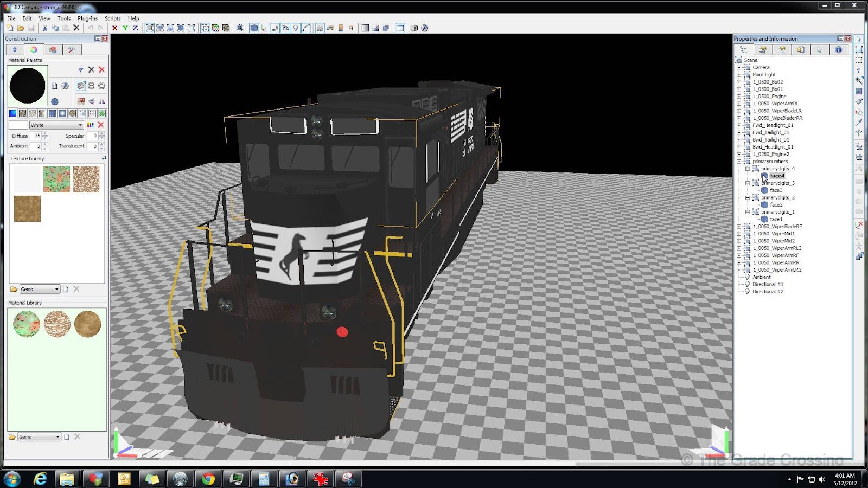Switch to the red and blue shapes tab
The image size is (868, 488).
[53, 50]
